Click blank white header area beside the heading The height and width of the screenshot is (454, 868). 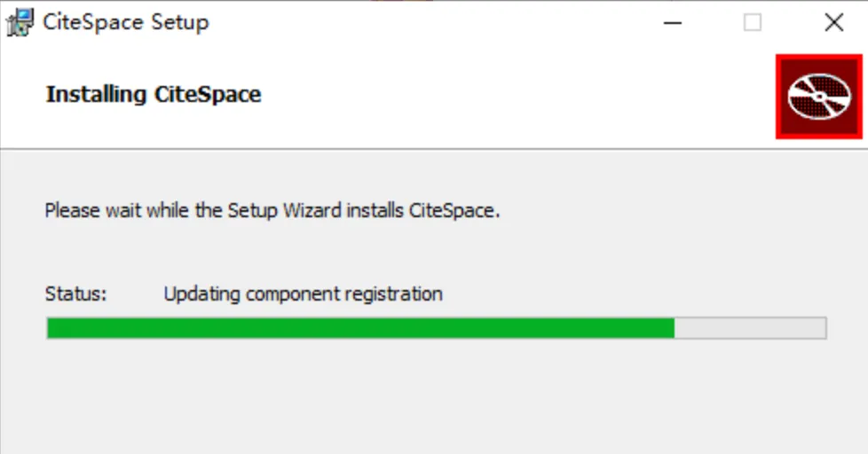(x=515, y=95)
